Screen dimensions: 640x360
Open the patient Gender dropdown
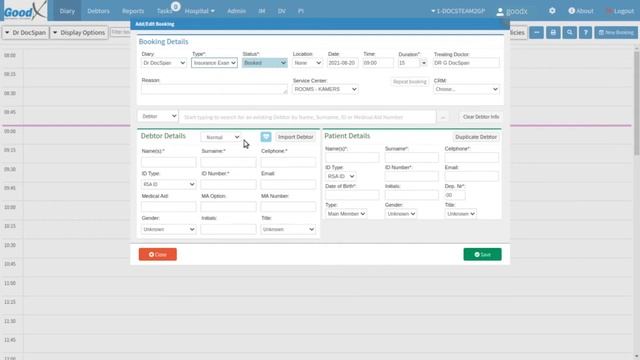coord(401,214)
